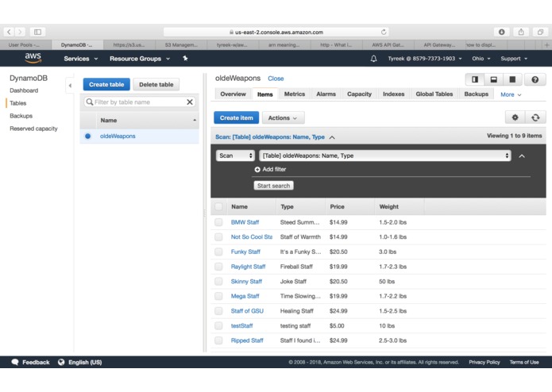Open the items settings gear icon
Screen dimensions: 552x392
515,117
